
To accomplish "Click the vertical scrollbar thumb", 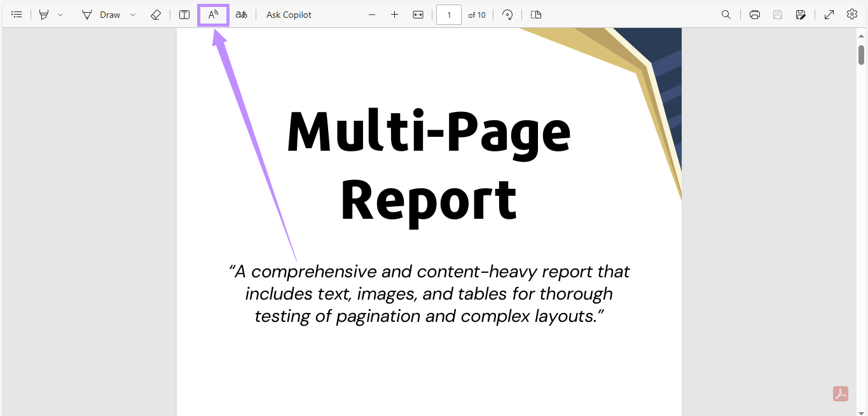I will [x=862, y=55].
